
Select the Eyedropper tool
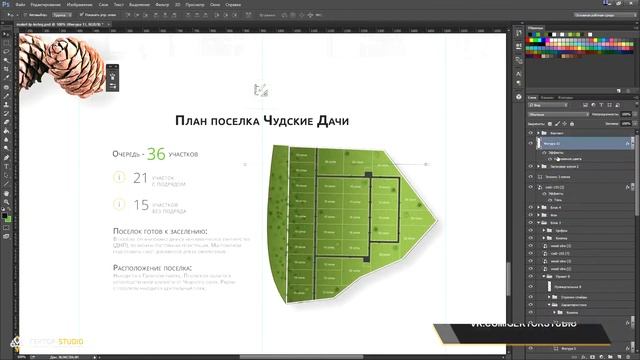pos(6,78)
